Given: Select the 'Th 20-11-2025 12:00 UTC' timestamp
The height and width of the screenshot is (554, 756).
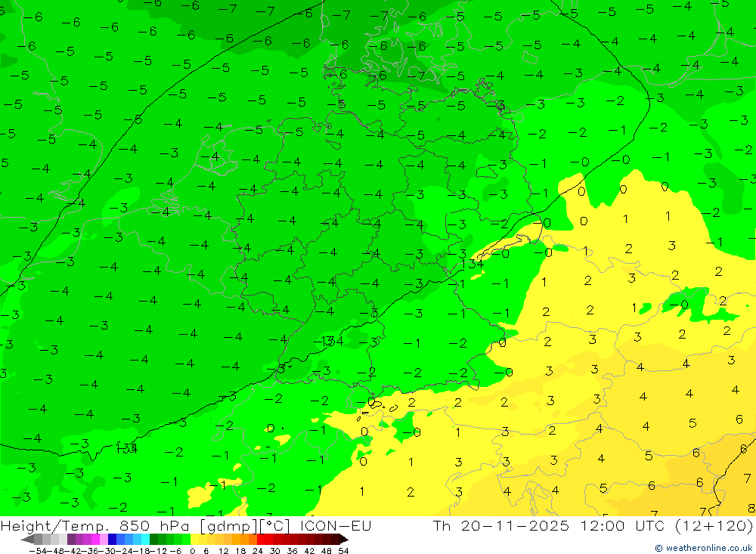Looking at the screenshot, I should [x=549, y=525].
